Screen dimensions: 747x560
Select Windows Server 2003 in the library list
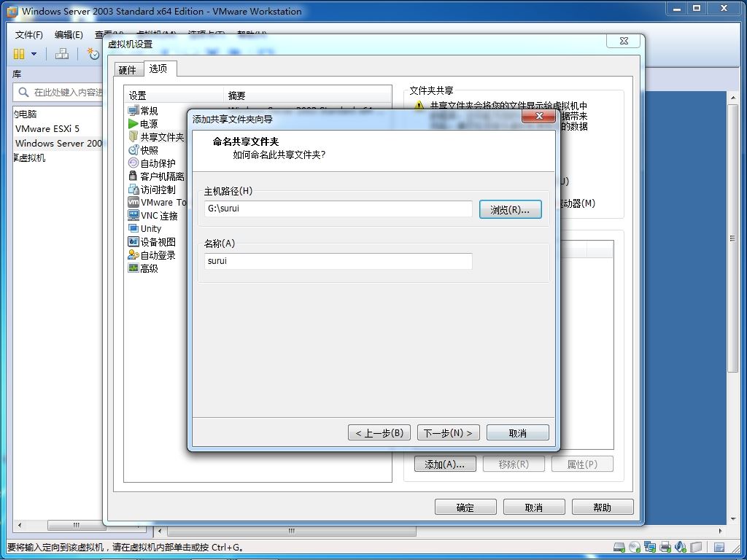(x=58, y=144)
